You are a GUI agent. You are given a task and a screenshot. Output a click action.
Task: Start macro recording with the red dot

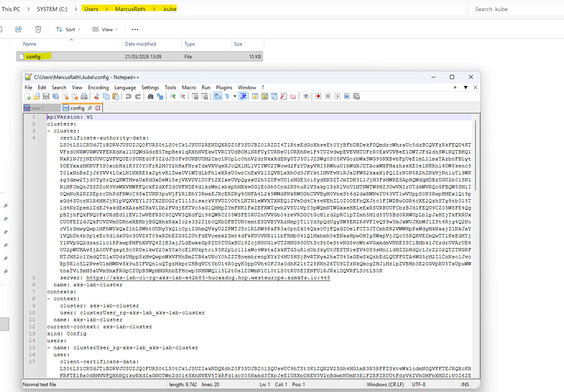coord(319,96)
